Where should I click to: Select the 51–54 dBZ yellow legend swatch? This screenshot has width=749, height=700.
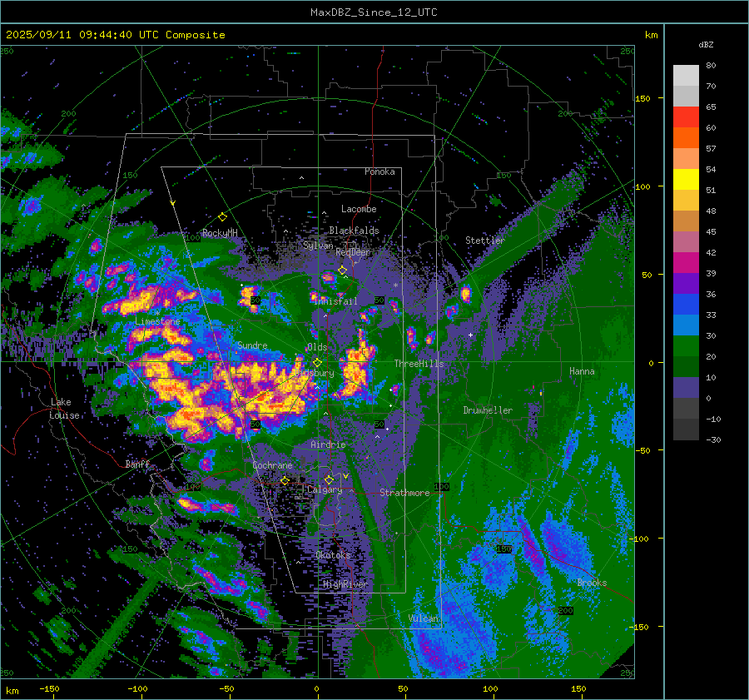[686, 179]
